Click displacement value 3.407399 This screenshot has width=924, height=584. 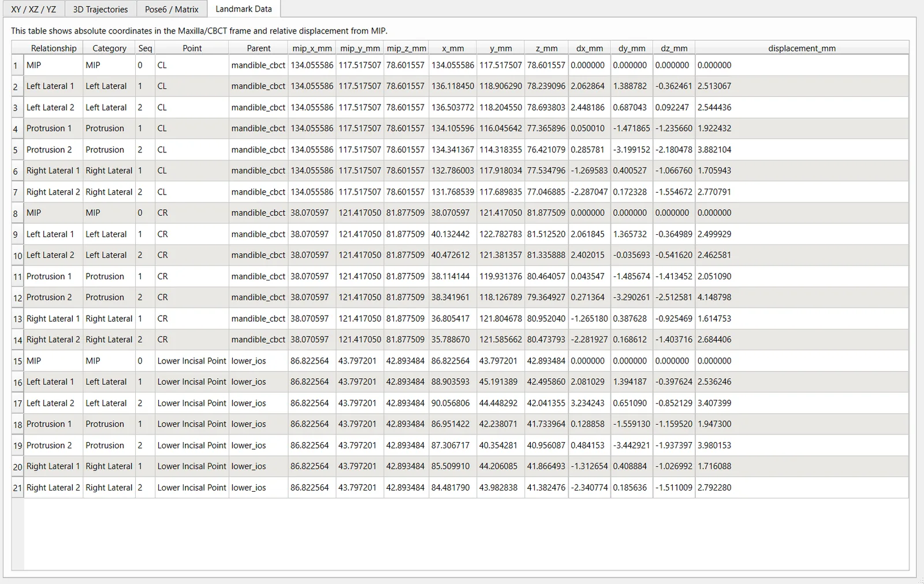point(802,403)
